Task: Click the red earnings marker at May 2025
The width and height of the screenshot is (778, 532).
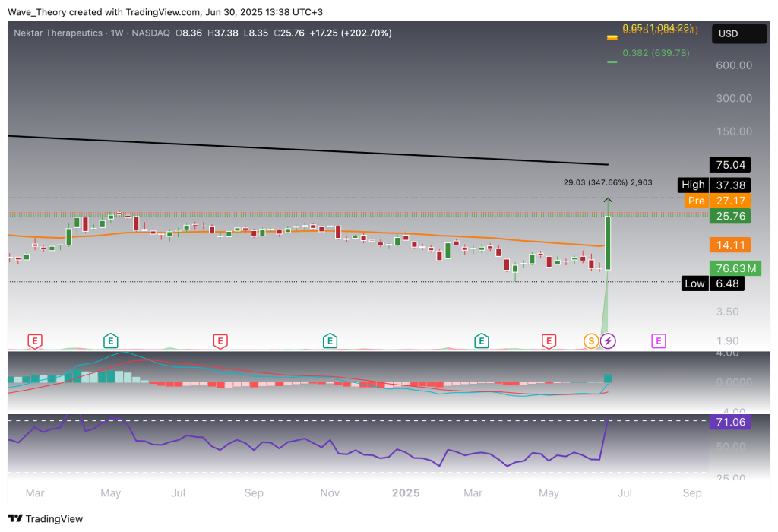Action: 549,341
